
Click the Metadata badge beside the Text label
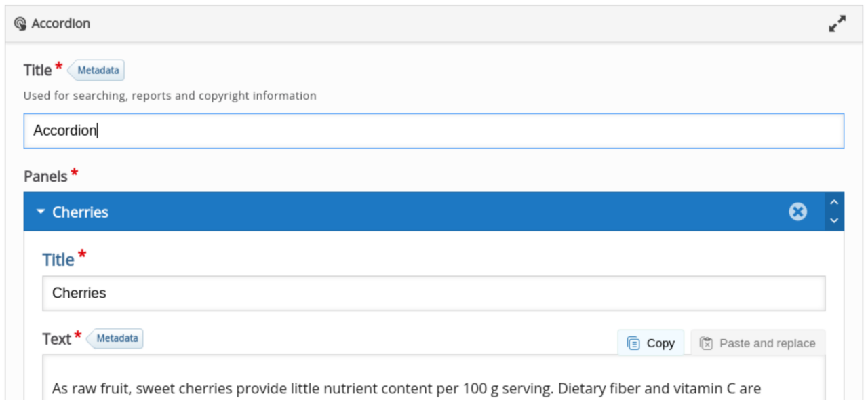click(x=115, y=338)
